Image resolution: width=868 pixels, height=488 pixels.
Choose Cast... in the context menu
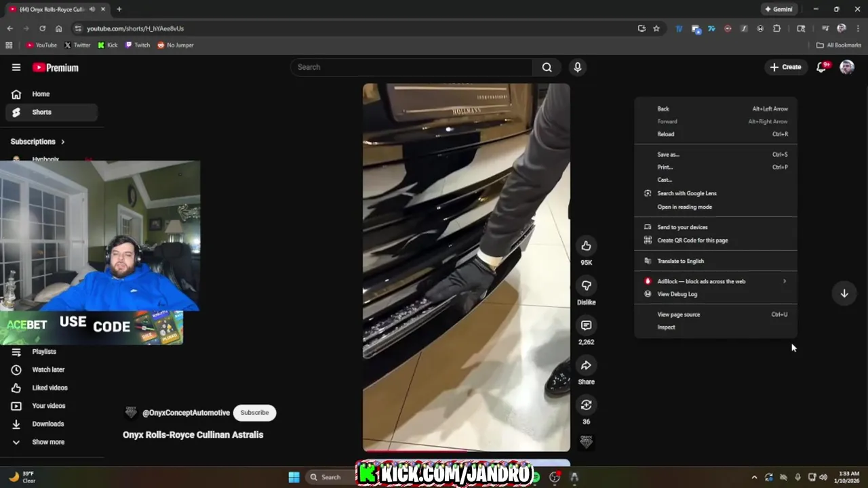point(715,180)
